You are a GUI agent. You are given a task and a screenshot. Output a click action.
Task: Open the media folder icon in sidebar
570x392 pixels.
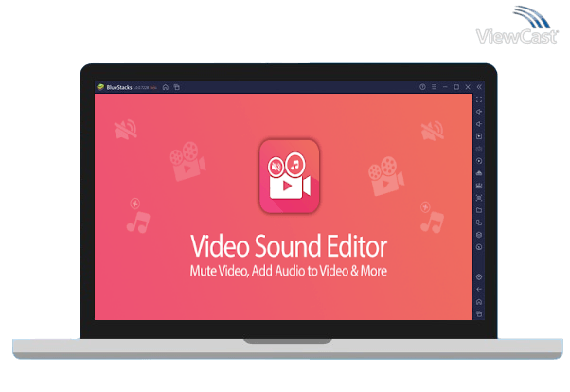(479, 210)
